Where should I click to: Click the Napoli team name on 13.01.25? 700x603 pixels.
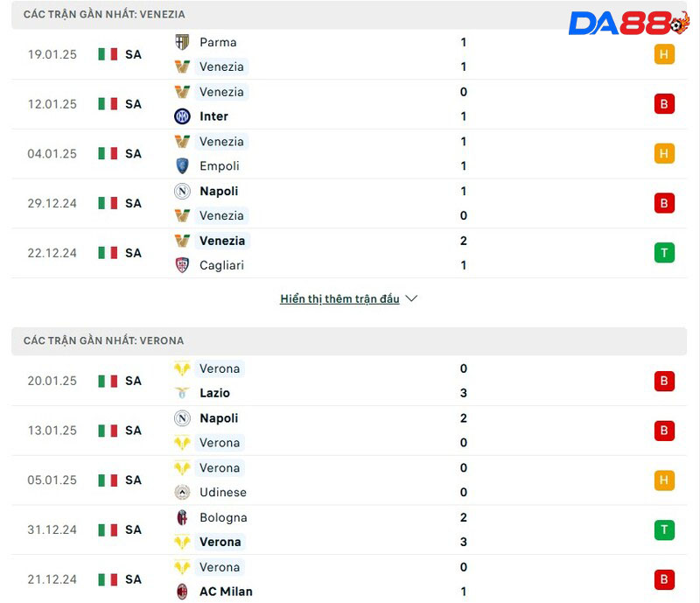click(x=219, y=418)
